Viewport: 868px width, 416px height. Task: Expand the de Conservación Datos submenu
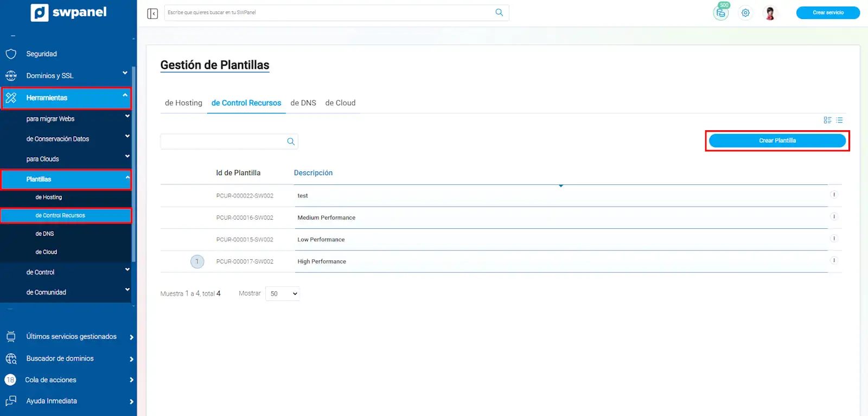point(127,136)
